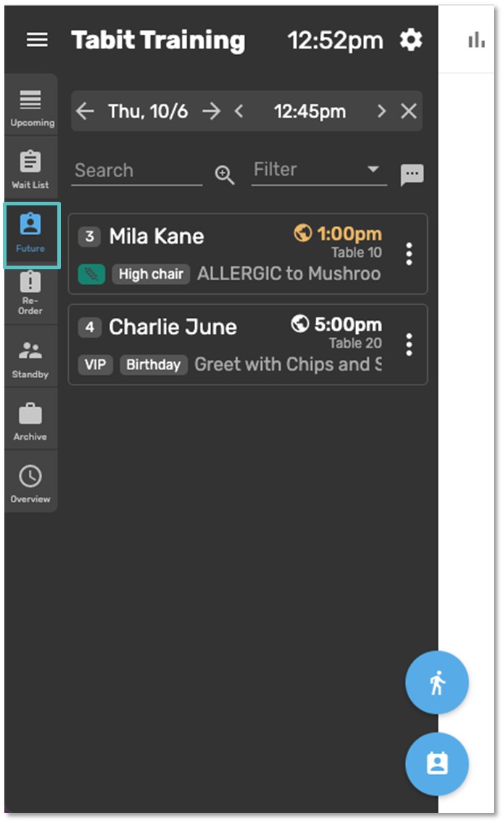Click the bar chart statistics icon
Image resolution: width=504 pixels, height=823 pixels.
coord(476,41)
